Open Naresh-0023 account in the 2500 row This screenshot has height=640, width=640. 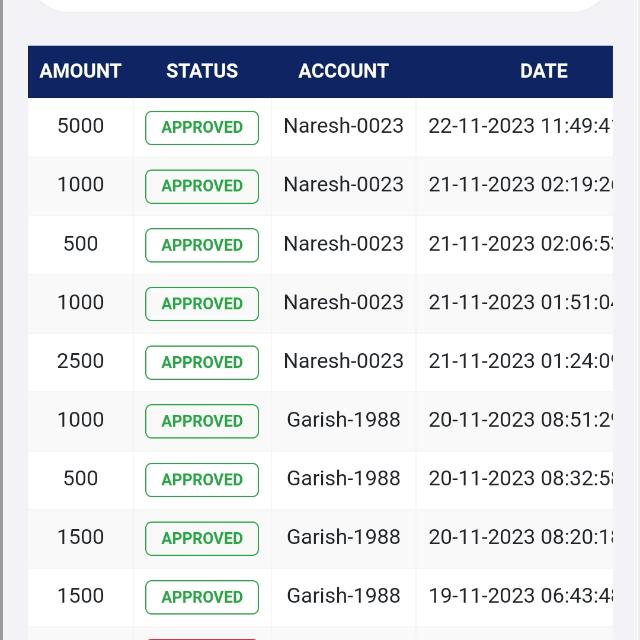[x=343, y=361]
